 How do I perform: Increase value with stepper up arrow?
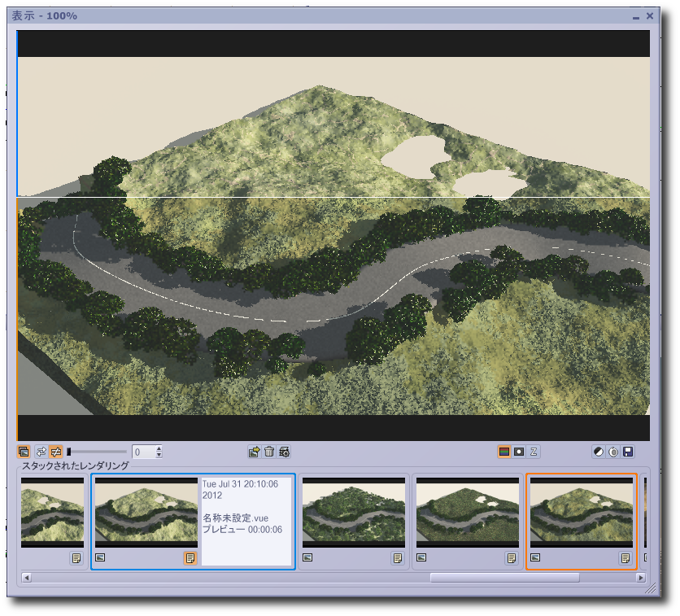pos(159,448)
